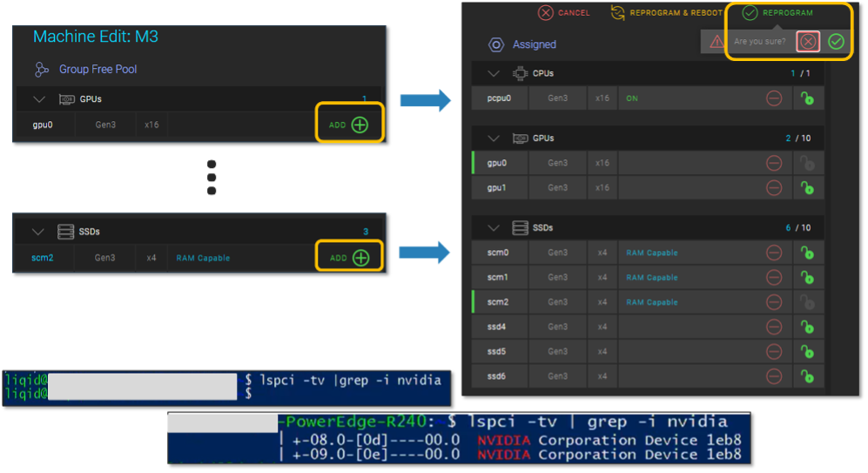Collapse the GPUs section under Group Free Pool
This screenshot has height=473, width=868.
pos(38,99)
